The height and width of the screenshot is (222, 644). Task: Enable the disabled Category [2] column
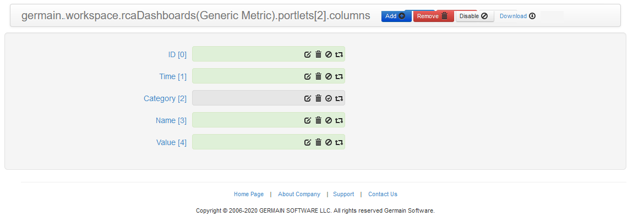[329, 98]
